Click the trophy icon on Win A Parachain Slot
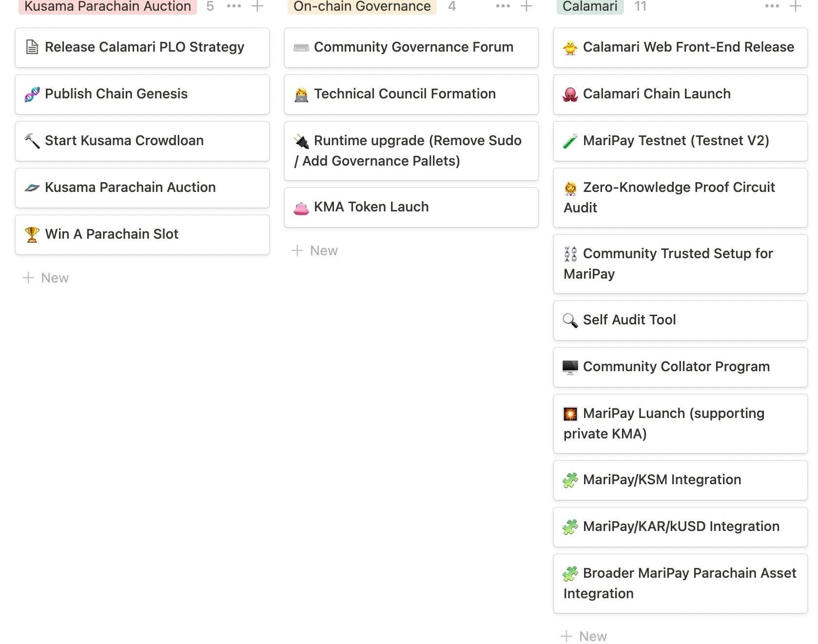The height and width of the screenshot is (644, 818). pyautogui.click(x=32, y=234)
